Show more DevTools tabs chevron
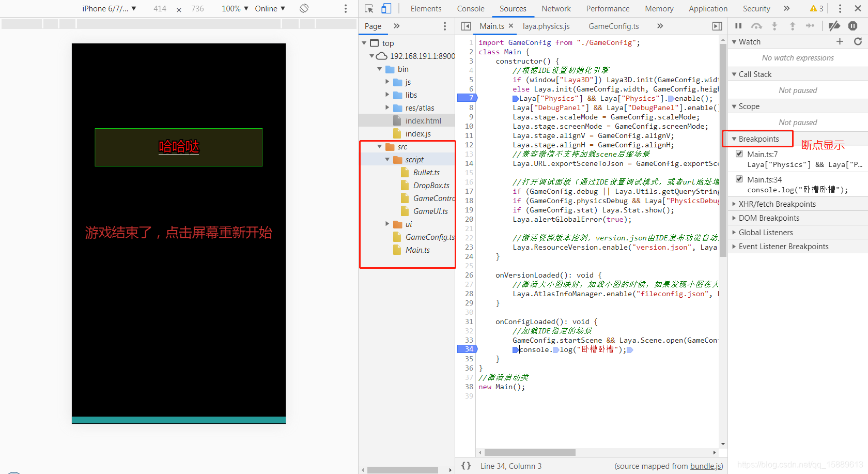This screenshot has width=868, height=474. point(787,8)
